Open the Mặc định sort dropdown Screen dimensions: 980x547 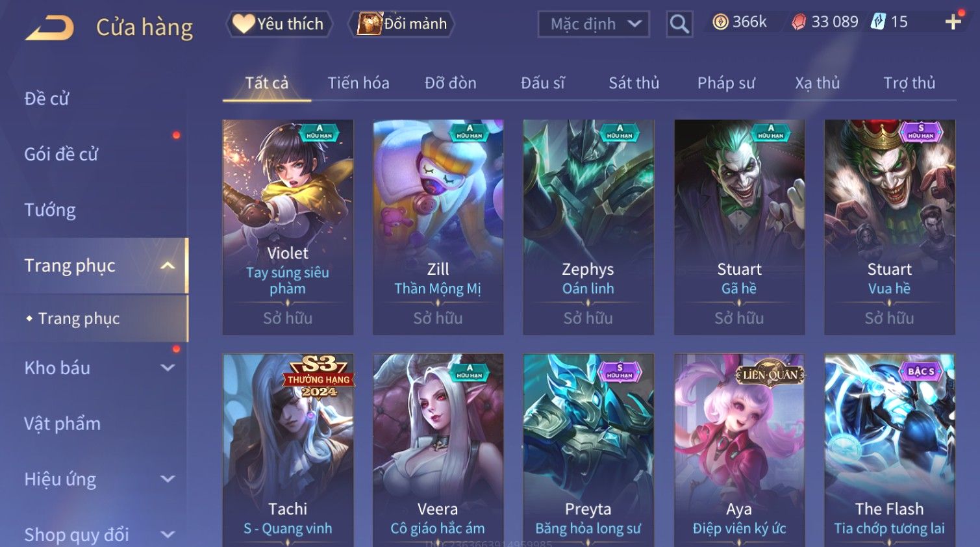pos(594,25)
